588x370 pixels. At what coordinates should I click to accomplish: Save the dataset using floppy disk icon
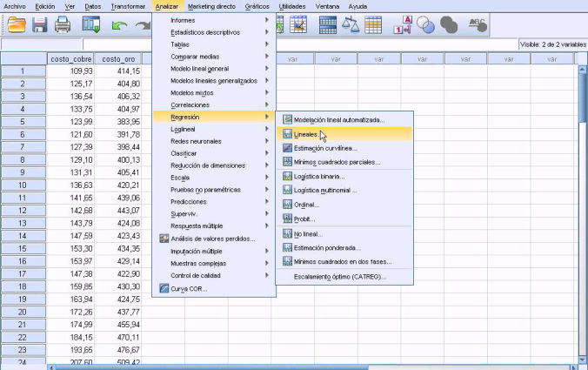[x=39, y=25]
